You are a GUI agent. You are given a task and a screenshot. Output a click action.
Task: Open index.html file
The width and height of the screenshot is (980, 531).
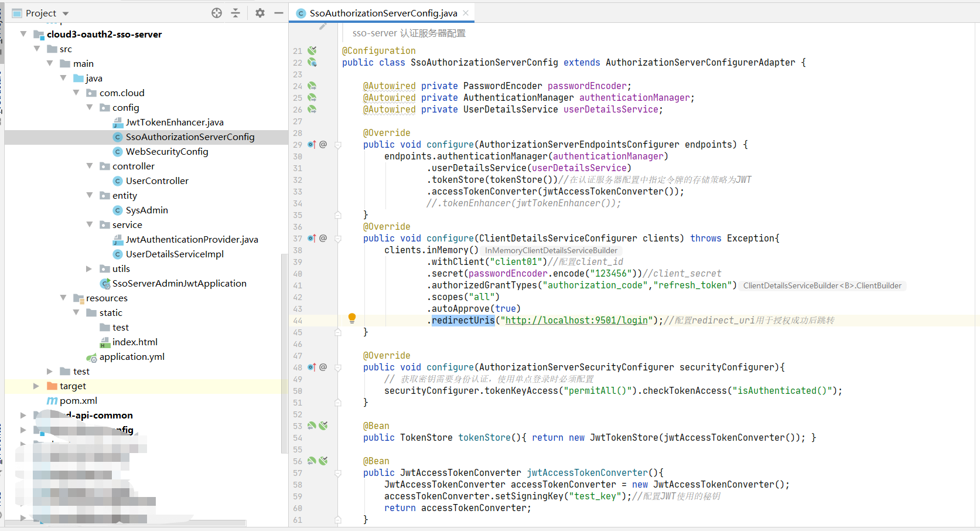pyautogui.click(x=135, y=342)
